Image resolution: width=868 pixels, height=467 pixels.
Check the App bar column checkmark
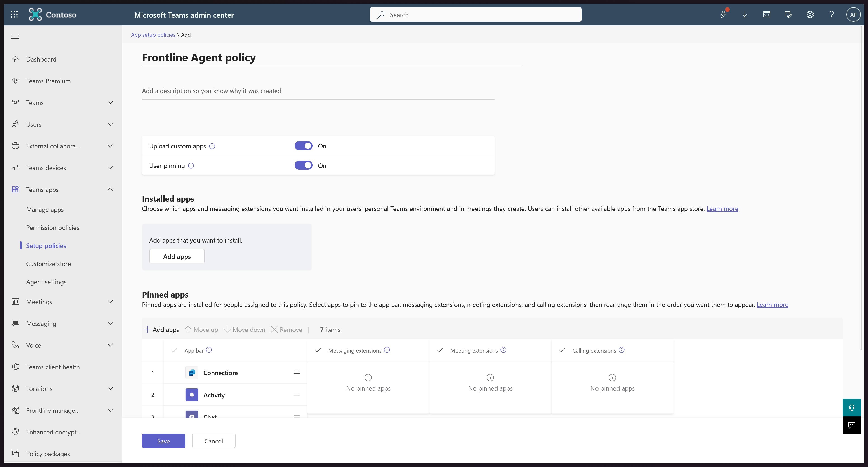(x=174, y=350)
